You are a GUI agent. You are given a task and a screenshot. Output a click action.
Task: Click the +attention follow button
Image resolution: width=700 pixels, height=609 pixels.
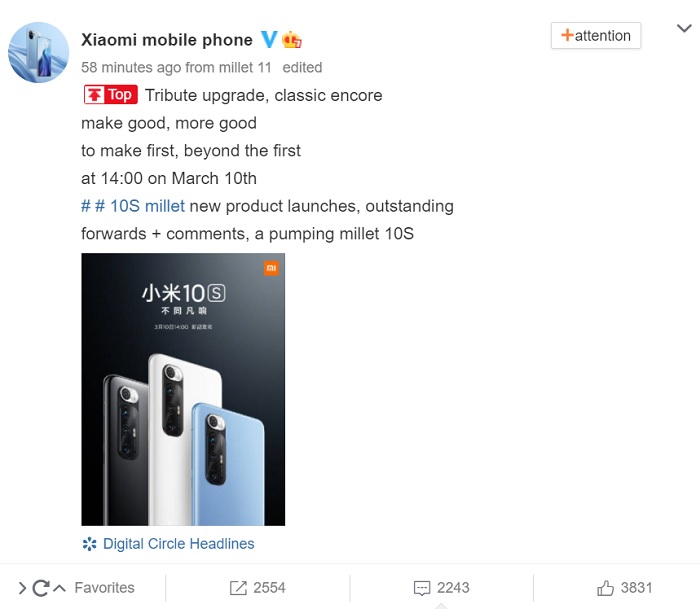coord(596,35)
